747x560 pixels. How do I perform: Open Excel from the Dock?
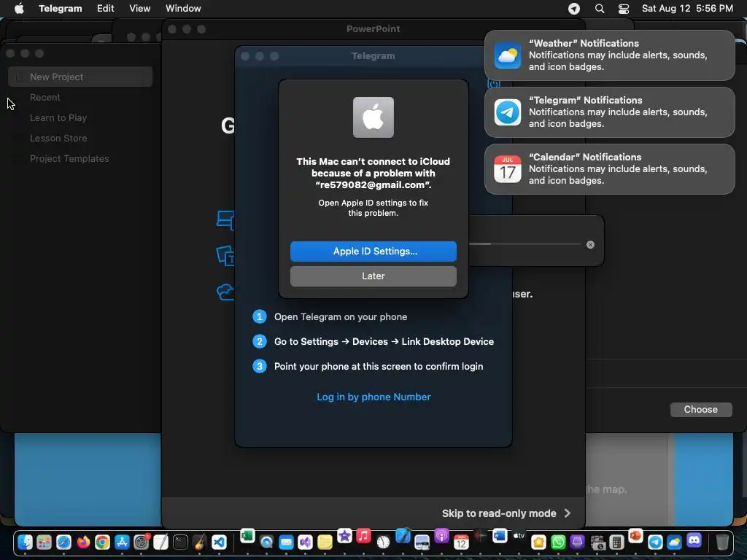point(247,536)
